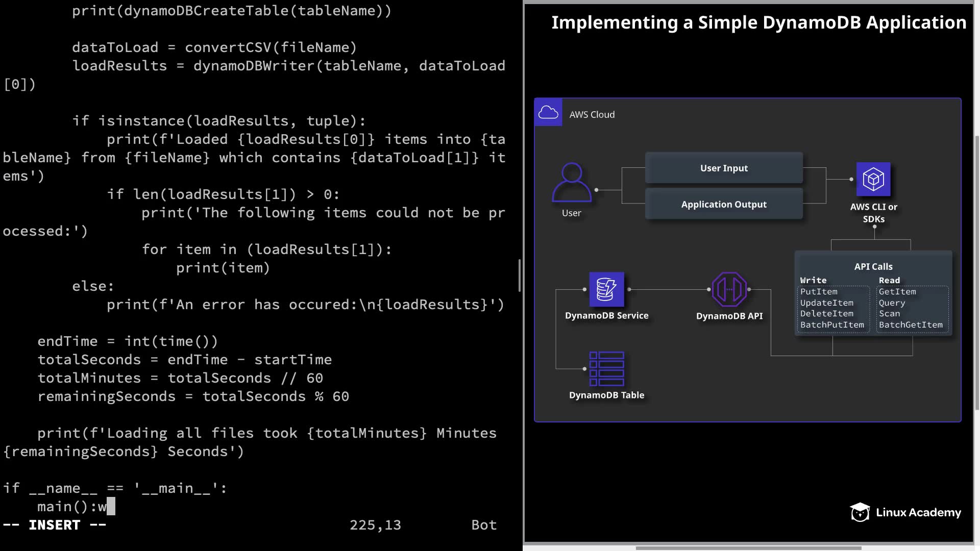Click the Application Output box

pos(723,204)
